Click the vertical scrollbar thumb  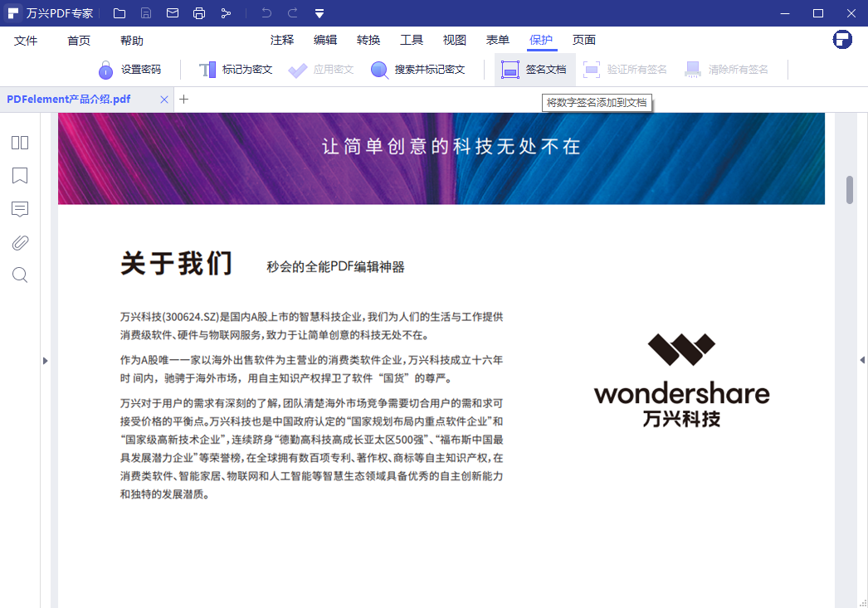click(x=850, y=190)
